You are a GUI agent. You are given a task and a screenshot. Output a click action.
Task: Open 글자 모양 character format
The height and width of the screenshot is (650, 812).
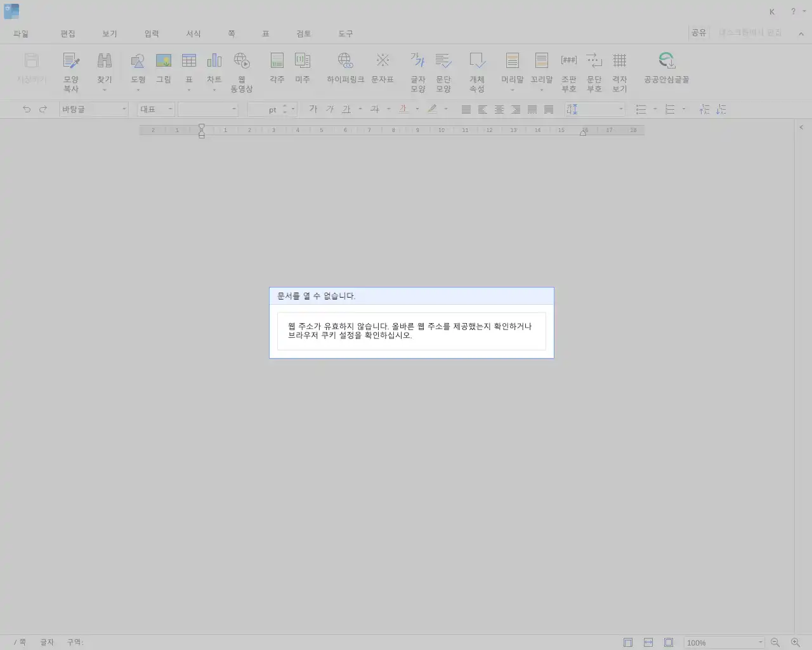point(417,60)
